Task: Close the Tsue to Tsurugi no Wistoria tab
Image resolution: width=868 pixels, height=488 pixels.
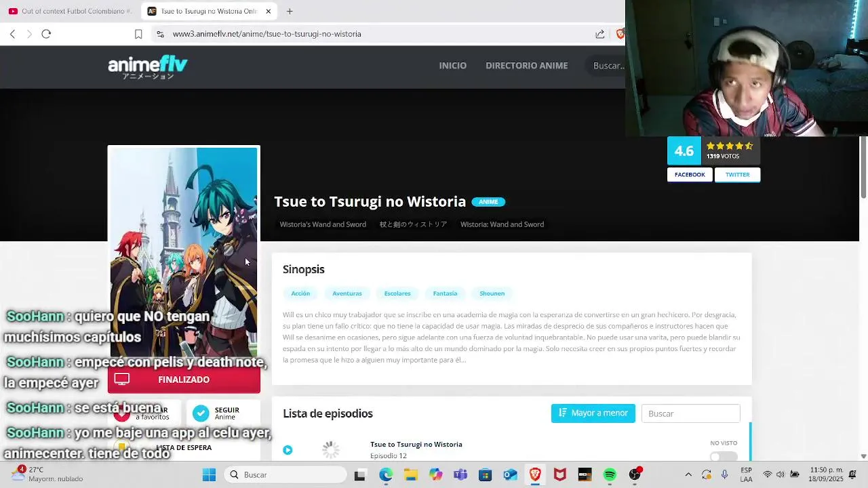Action: tap(269, 11)
